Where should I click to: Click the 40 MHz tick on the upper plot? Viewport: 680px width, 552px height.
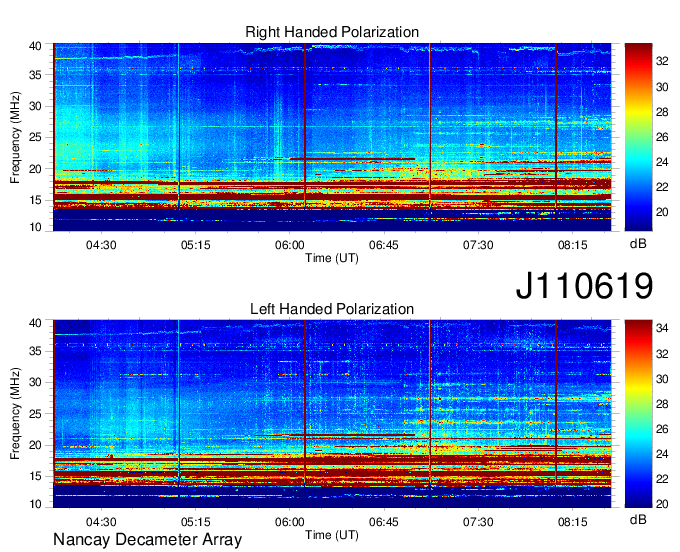pyautogui.click(x=35, y=46)
